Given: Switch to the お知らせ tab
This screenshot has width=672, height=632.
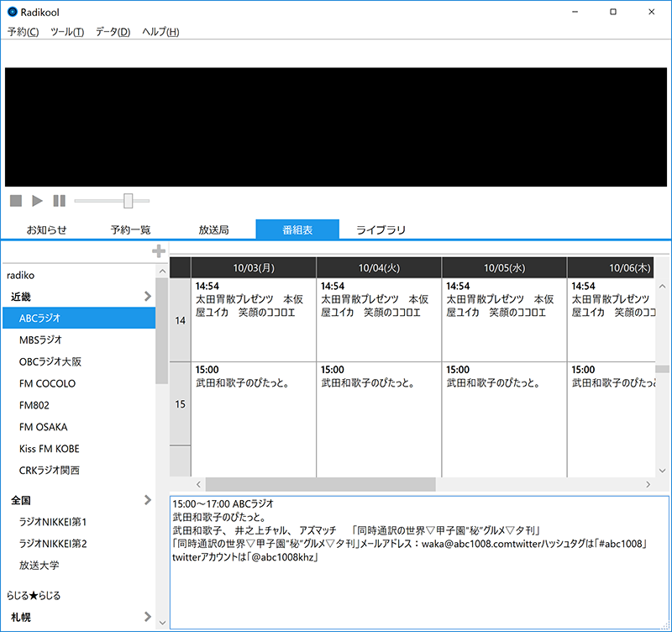Looking at the screenshot, I should tap(47, 229).
